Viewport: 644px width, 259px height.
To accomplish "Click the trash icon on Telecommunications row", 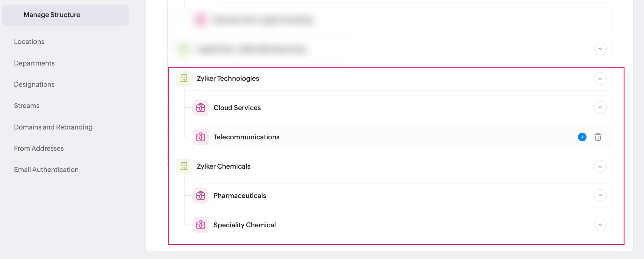I will tap(598, 137).
